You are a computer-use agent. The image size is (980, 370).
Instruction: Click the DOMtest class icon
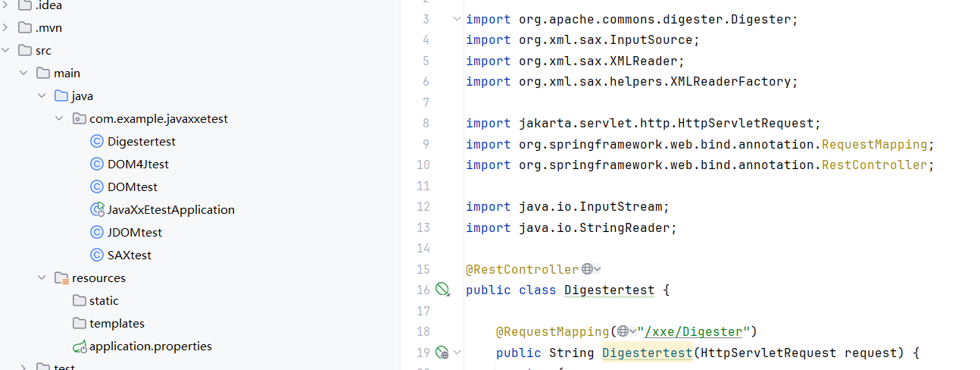click(x=96, y=187)
